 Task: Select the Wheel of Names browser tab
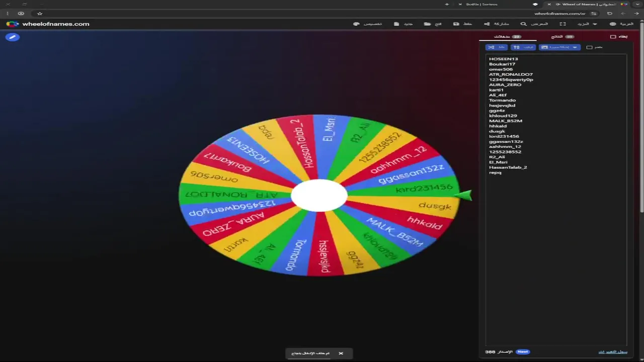coord(588,4)
